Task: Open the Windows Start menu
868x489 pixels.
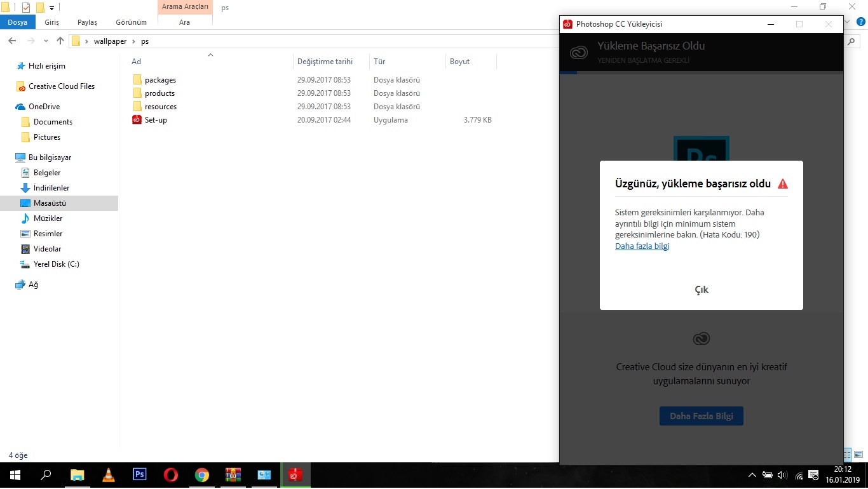Action: (x=15, y=474)
